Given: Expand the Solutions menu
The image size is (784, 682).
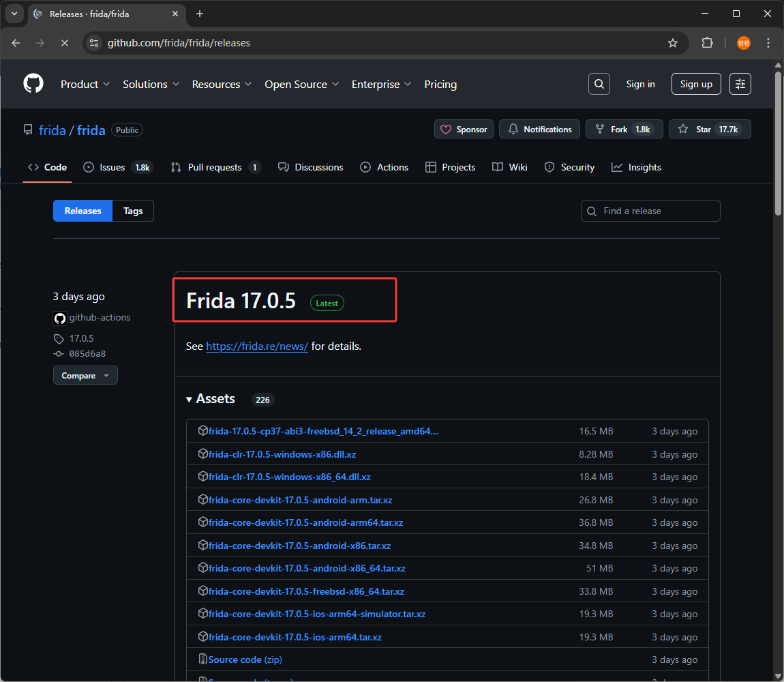Looking at the screenshot, I should pos(151,84).
